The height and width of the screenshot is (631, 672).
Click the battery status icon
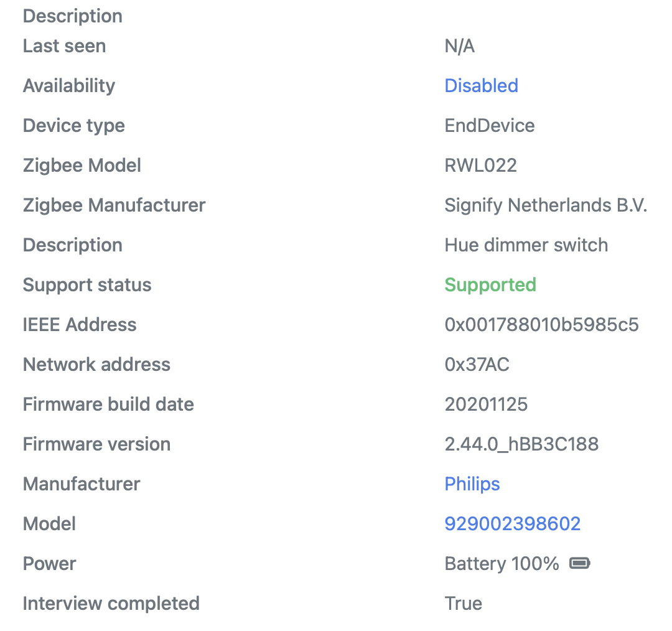tap(580, 563)
